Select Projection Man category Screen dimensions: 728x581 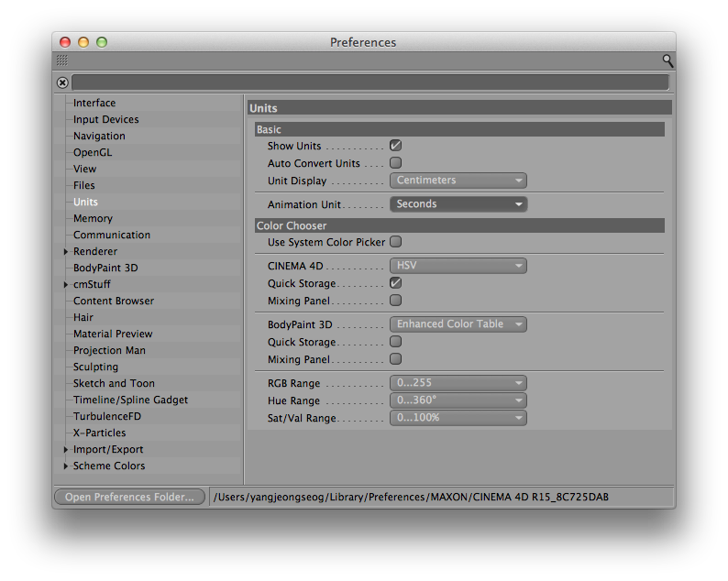[110, 350]
